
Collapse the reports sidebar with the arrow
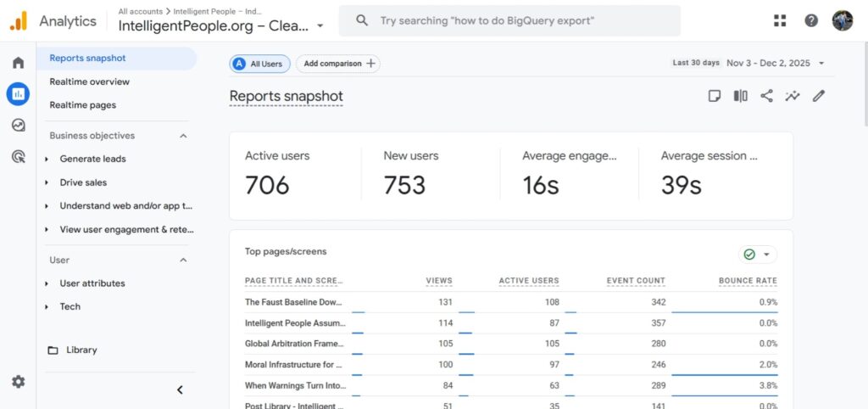180,389
